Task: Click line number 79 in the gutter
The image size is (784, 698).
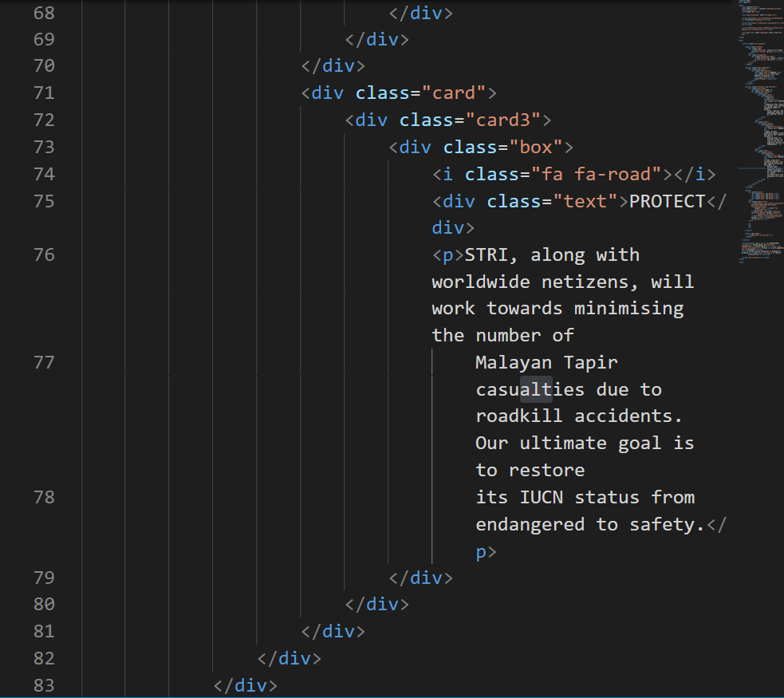Action: [44, 578]
